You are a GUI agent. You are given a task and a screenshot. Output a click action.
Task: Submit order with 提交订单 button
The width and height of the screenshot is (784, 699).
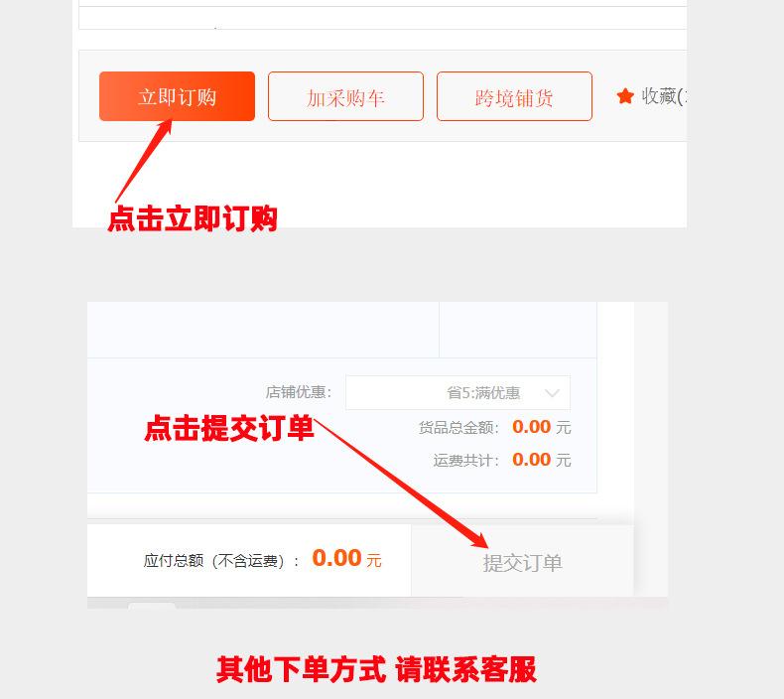click(x=522, y=561)
